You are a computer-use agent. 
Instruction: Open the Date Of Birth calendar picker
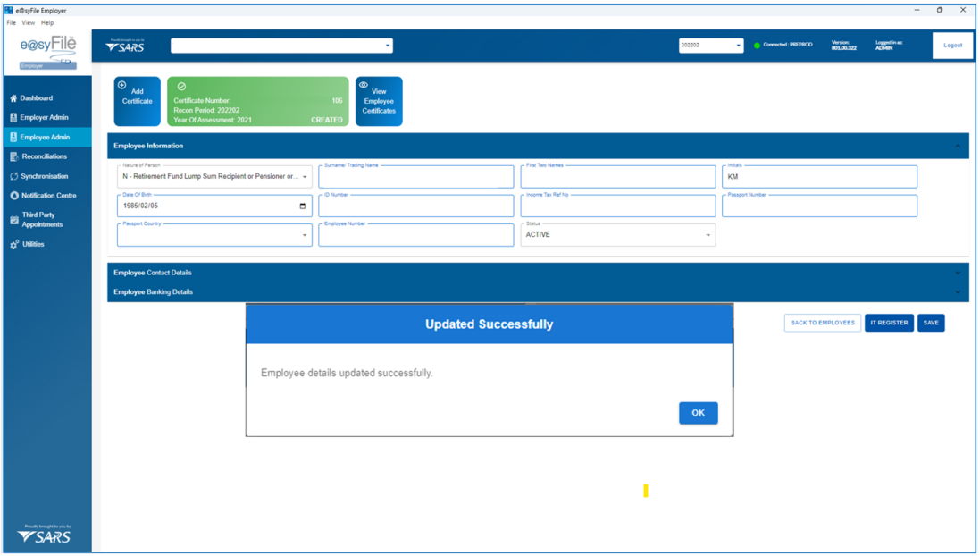(x=302, y=206)
